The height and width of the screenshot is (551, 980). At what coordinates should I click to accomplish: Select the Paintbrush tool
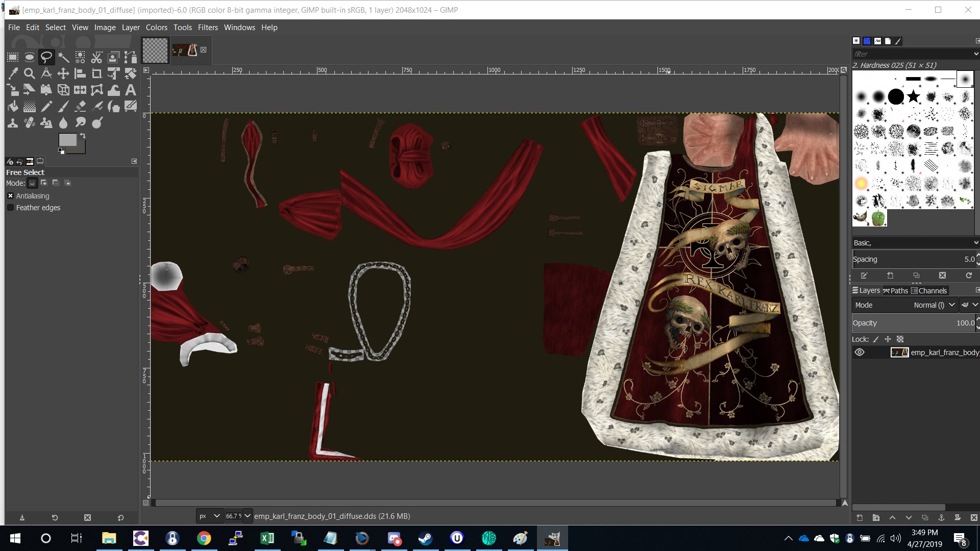click(x=63, y=107)
